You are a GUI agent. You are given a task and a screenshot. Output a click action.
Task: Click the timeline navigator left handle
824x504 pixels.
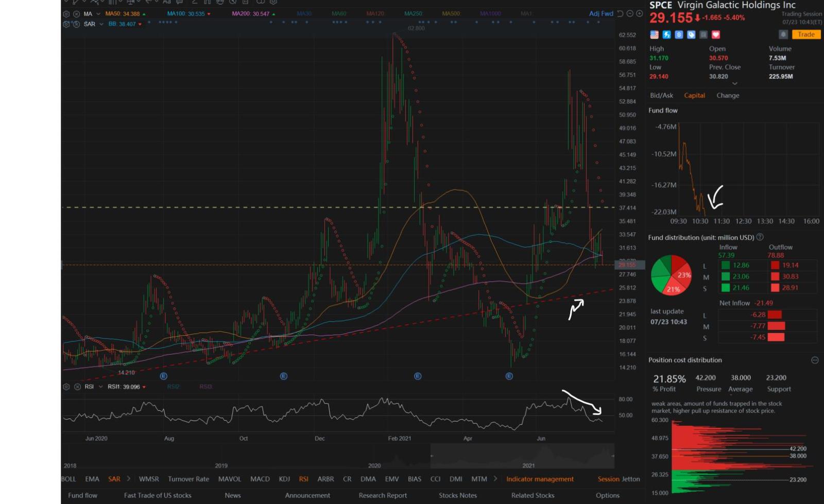(432, 456)
